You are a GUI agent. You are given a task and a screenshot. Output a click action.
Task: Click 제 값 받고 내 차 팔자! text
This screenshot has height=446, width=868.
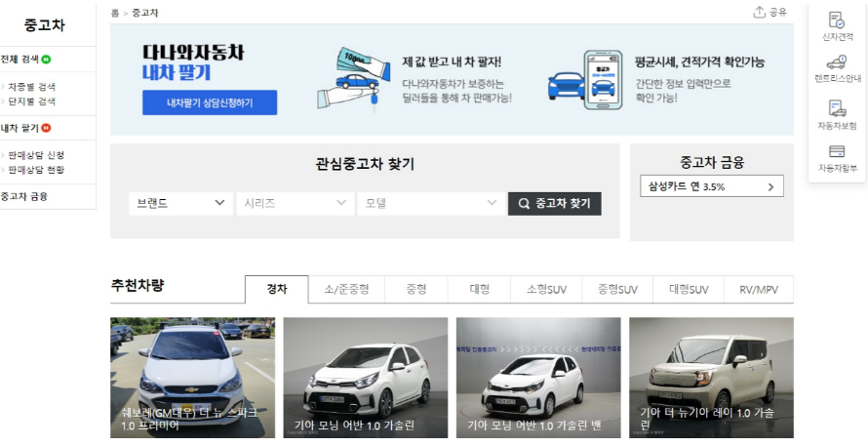pyautogui.click(x=452, y=62)
